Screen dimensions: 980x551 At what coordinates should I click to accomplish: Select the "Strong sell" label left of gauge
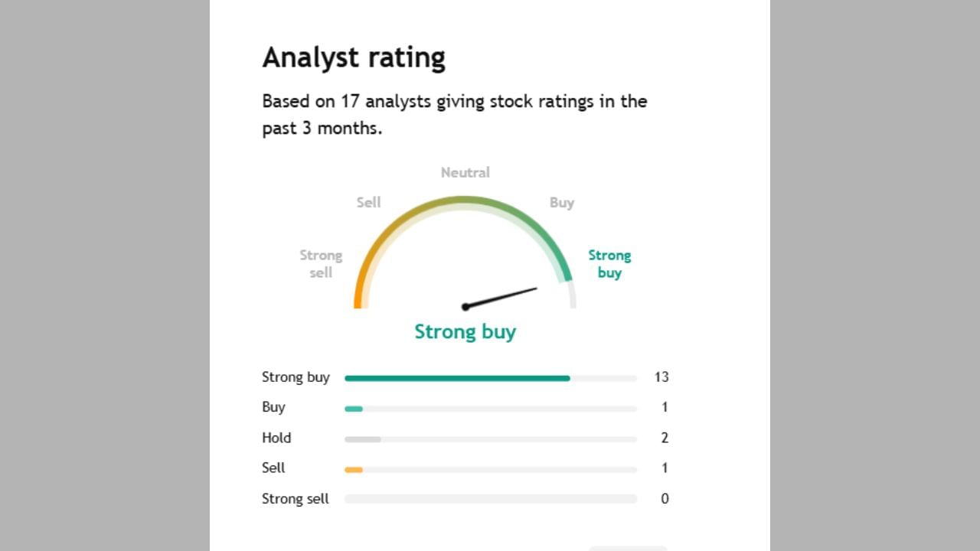pyautogui.click(x=321, y=263)
